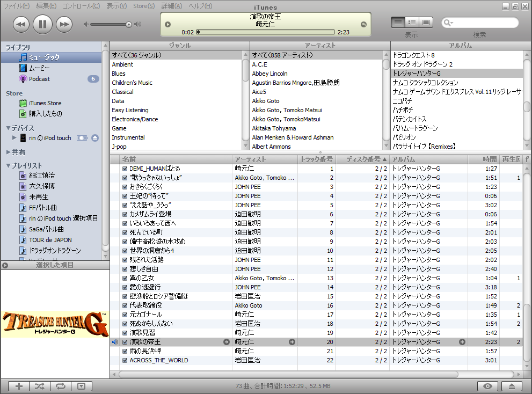Uncheck the カメザムライ登場 track
Viewport: 532px width, 394px height.
[x=125, y=214]
